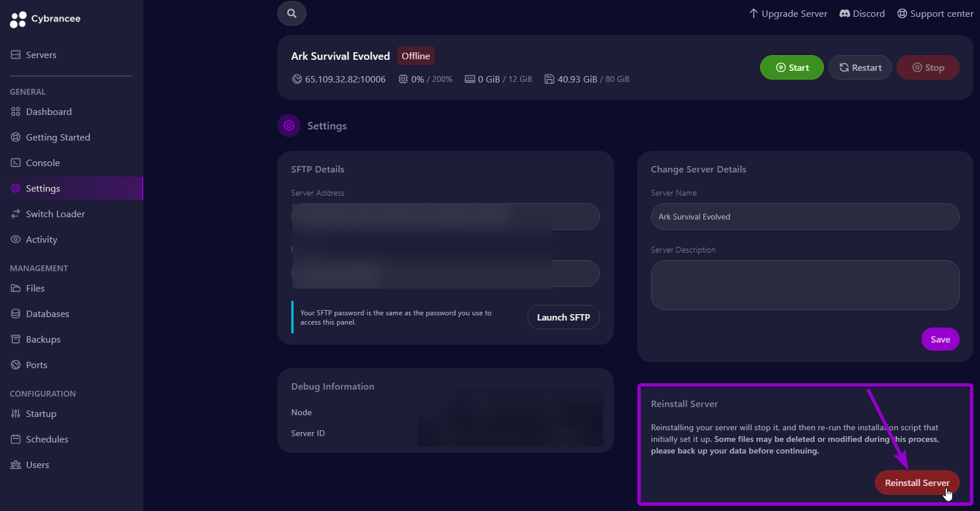The width and height of the screenshot is (980, 511).
Task: Restart the server
Action: point(860,67)
